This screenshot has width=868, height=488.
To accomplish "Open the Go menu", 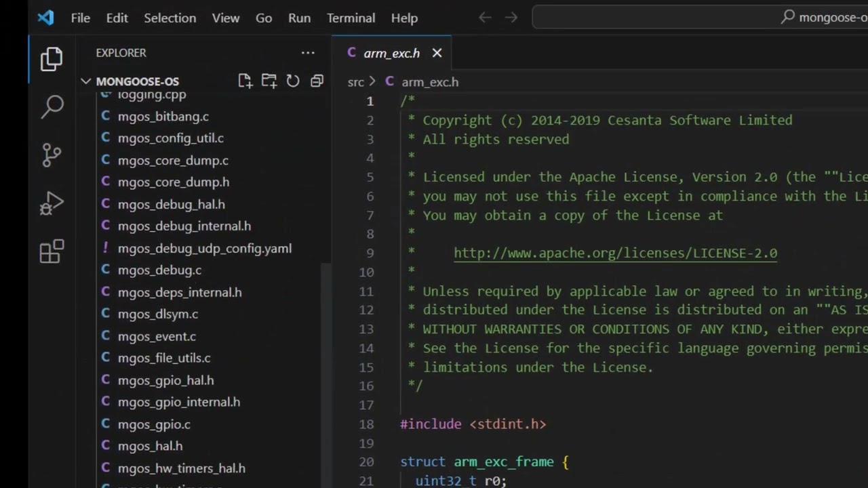I will tap(264, 18).
